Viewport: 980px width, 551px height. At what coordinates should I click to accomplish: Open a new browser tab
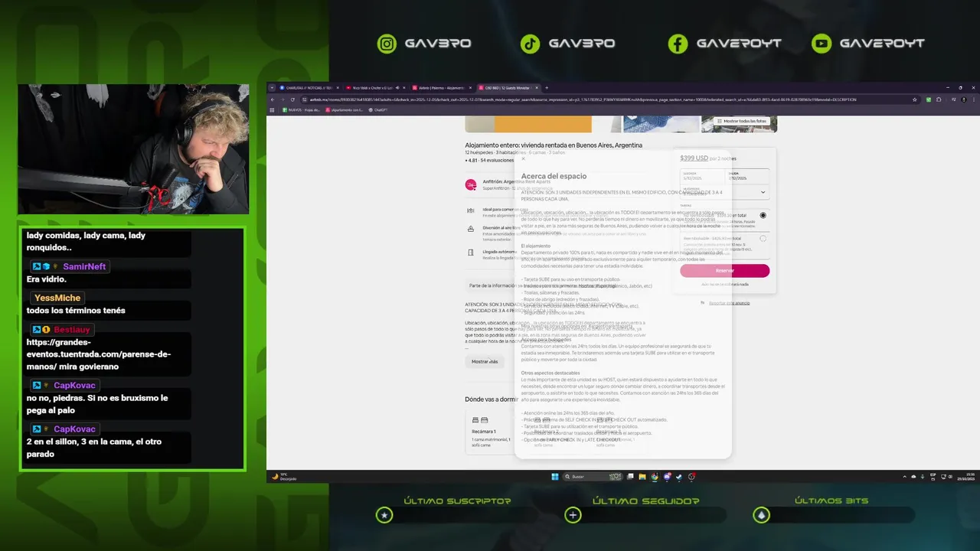pyautogui.click(x=547, y=88)
